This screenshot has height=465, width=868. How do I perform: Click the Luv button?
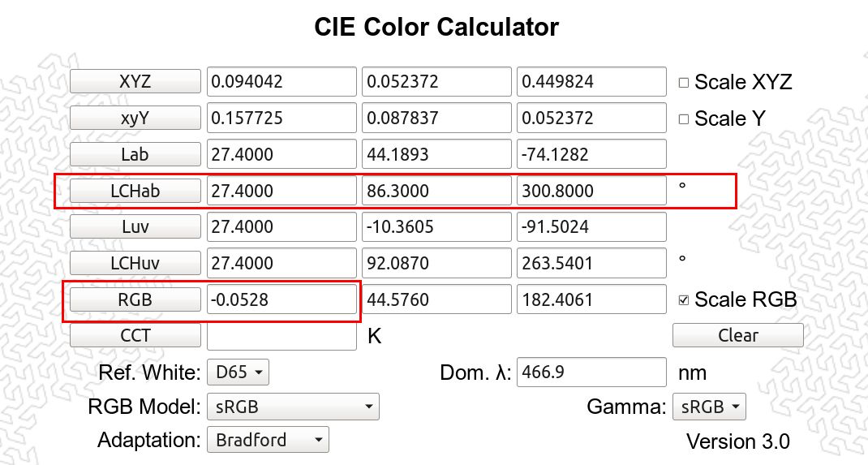pyautogui.click(x=135, y=226)
